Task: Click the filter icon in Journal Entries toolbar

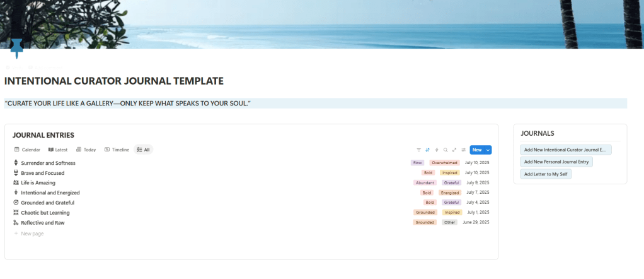Action: (x=418, y=150)
